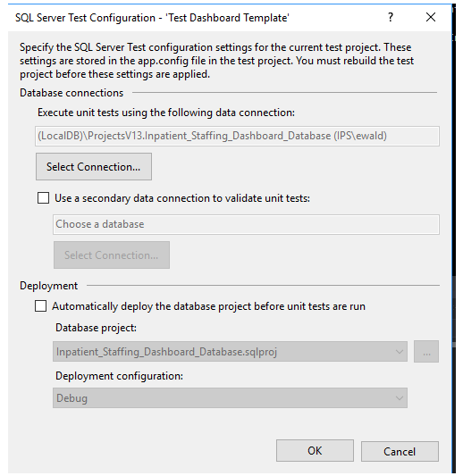Close the SQL Server Test Configuration dialog
The height and width of the screenshot is (476, 463).
[431, 17]
